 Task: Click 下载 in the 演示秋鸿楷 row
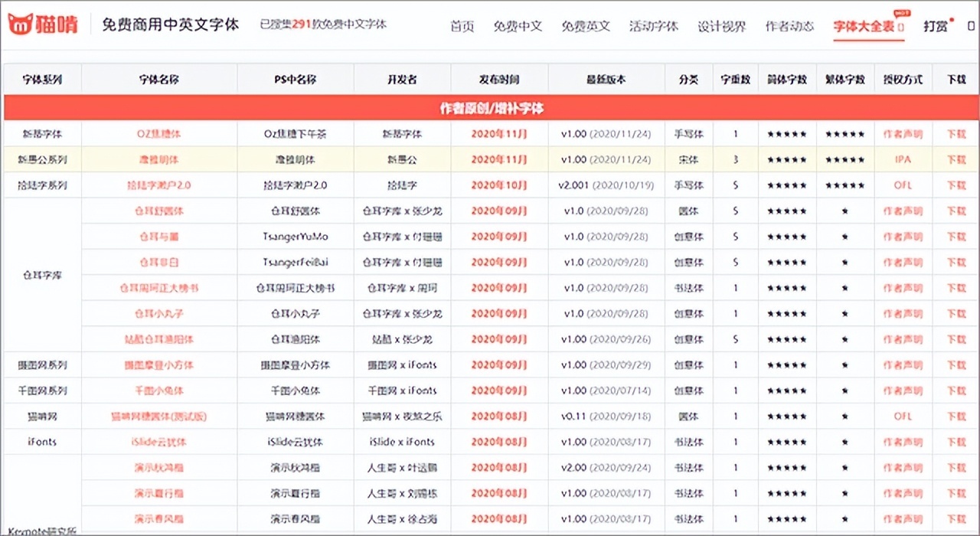(956, 468)
